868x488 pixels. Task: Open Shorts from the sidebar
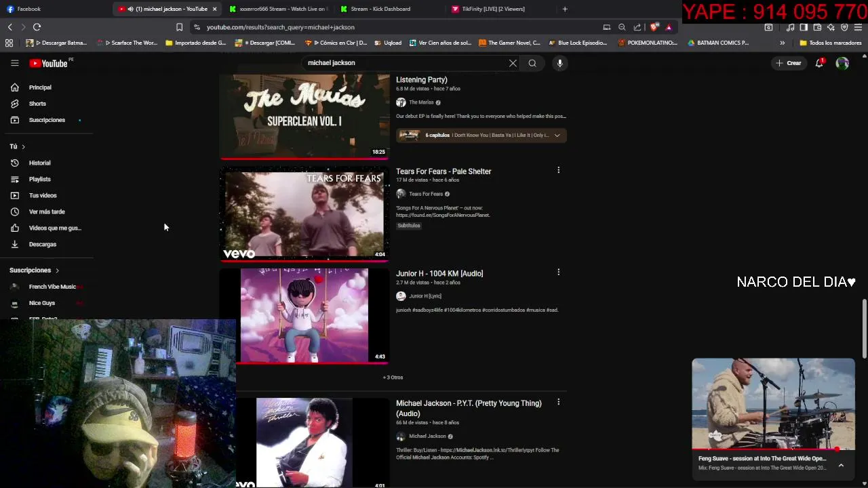click(38, 104)
